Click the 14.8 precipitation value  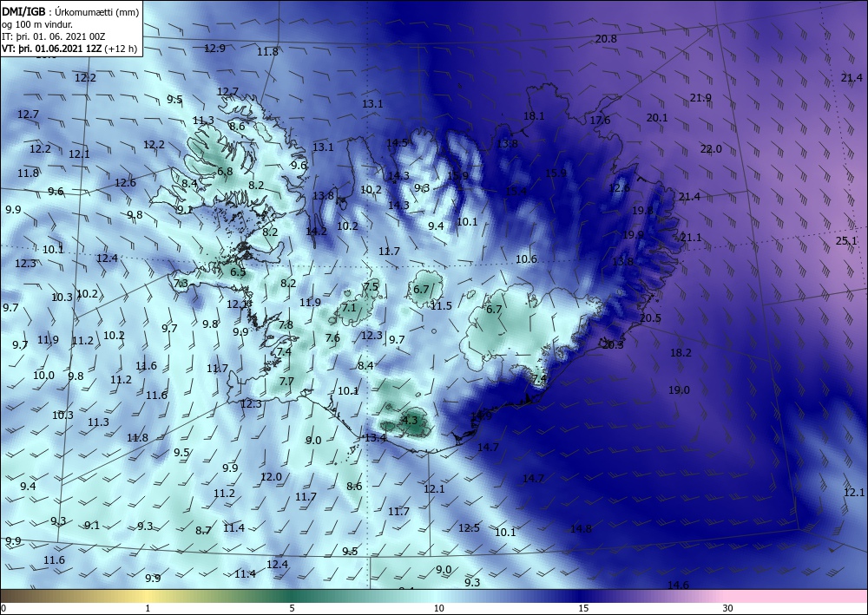[581, 529]
